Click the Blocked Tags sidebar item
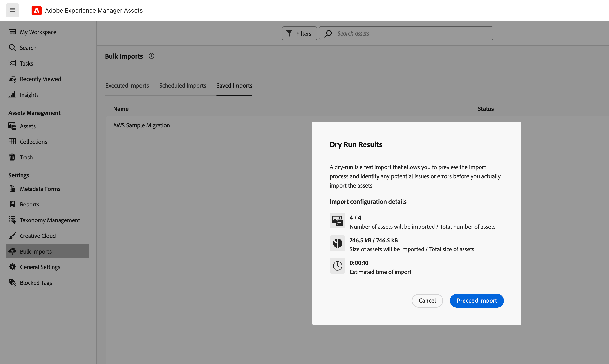The width and height of the screenshot is (609, 364). [36, 282]
